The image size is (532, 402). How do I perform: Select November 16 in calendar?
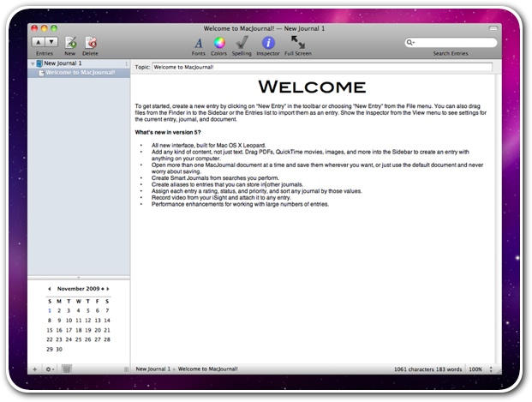(x=59, y=330)
